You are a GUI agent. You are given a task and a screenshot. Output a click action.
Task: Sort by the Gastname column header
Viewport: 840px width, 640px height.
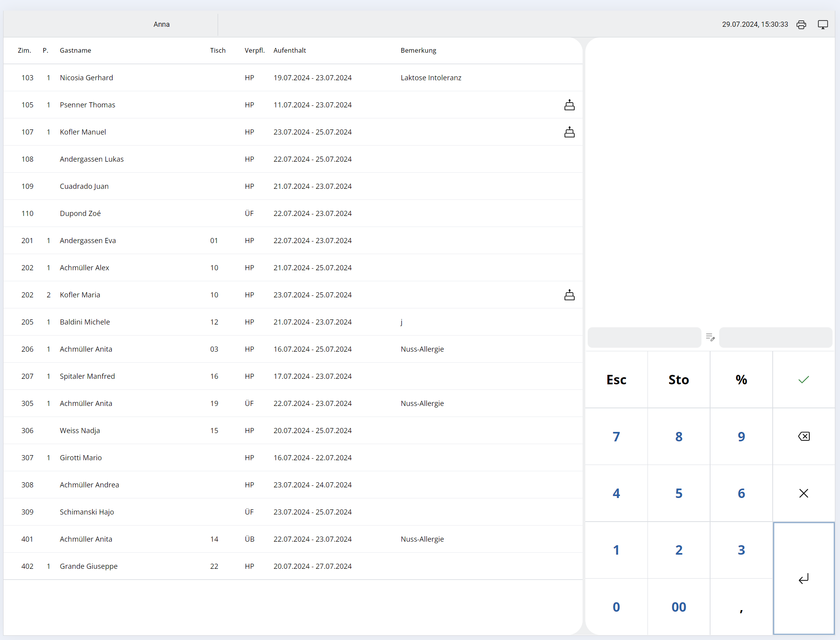point(75,50)
